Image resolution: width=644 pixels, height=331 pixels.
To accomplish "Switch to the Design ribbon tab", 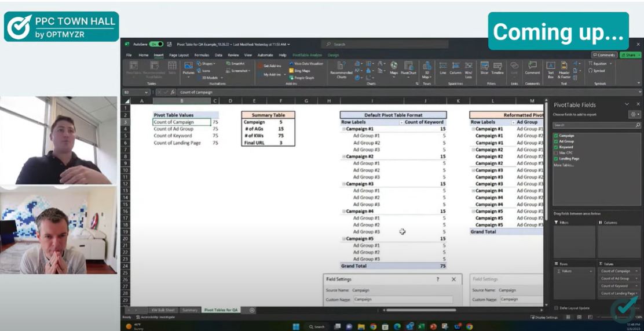I will click(x=333, y=55).
